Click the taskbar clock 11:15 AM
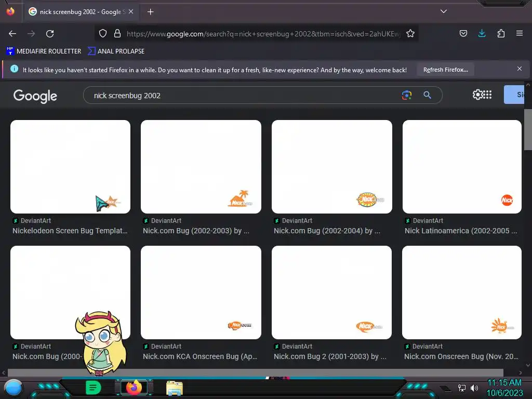Screen dimensions: 532x399 point(504,383)
